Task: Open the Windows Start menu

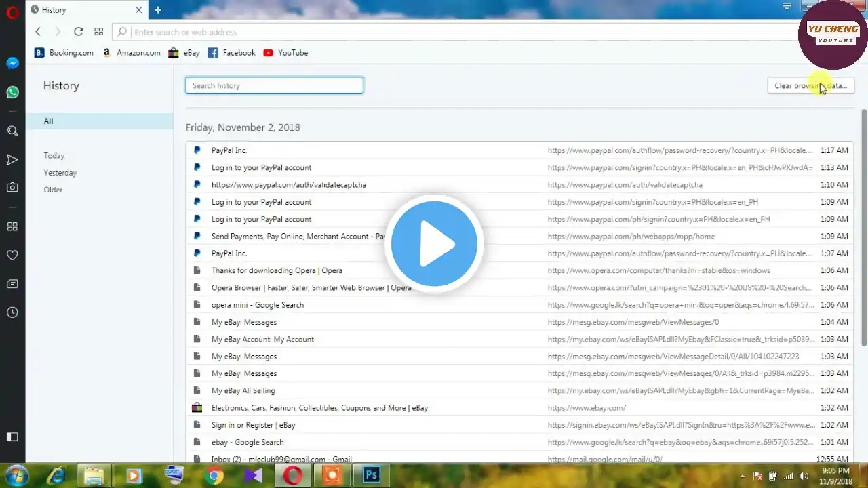Action: pyautogui.click(x=16, y=475)
